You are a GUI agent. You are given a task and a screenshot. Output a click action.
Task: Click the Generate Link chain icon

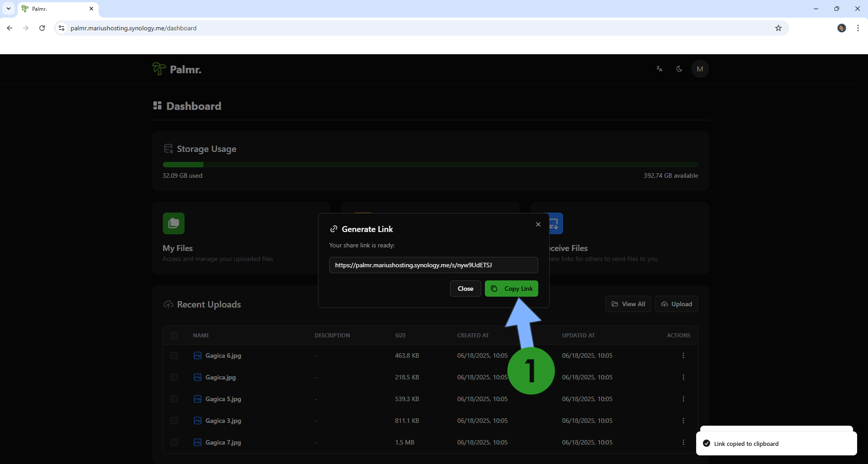[334, 229]
